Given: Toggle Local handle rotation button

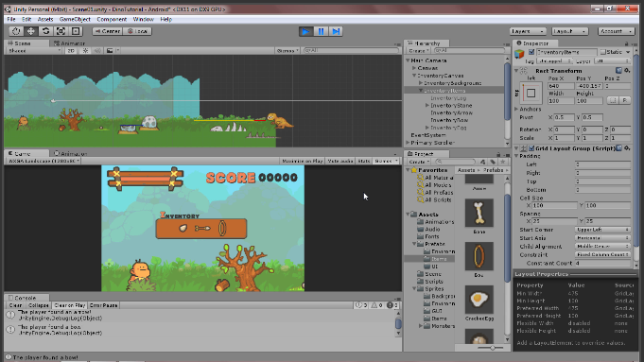Looking at the screenshot, I should click(137, 31).
